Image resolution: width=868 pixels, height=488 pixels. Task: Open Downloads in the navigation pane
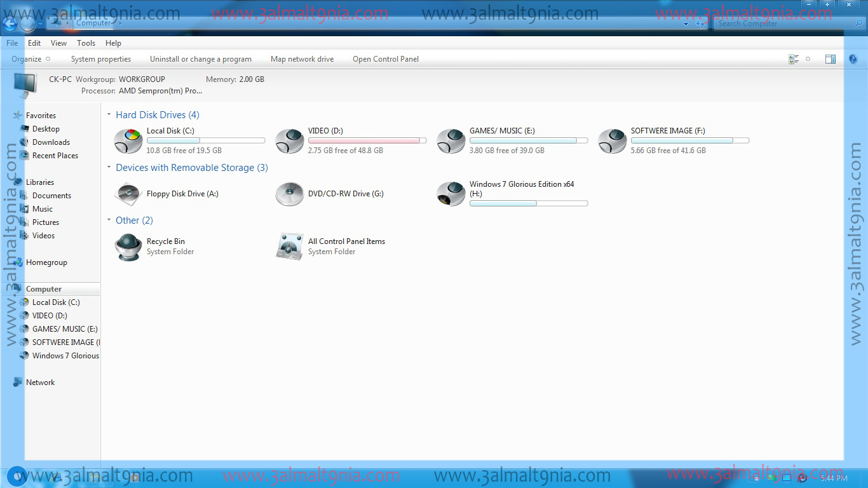51,142
